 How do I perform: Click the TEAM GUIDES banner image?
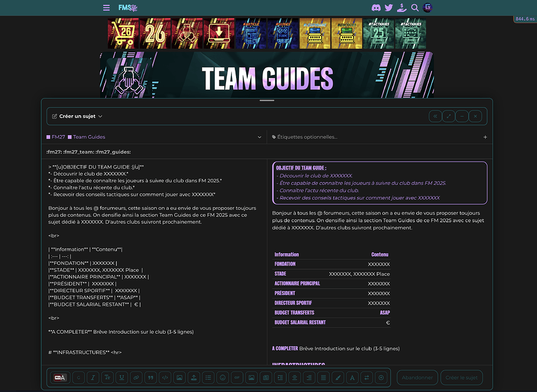pos(267,75)
